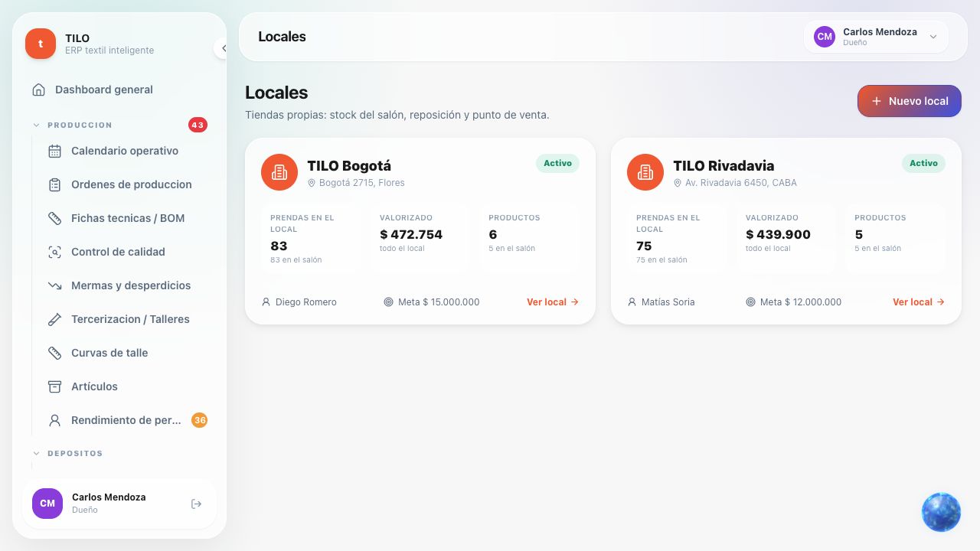980x551 pixels.
Task: Click the Carlos Mendoza profile card in sidebar
Action: pos(119,504)
